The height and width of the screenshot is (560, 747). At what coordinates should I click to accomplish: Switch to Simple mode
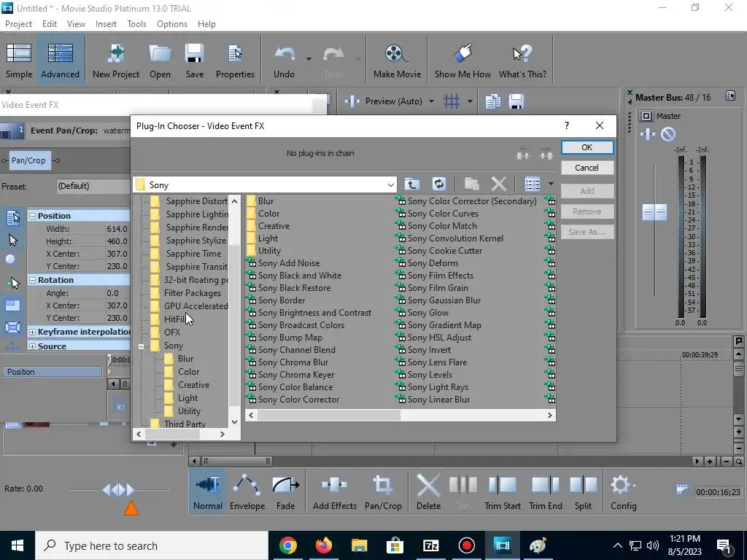(19, 61)
